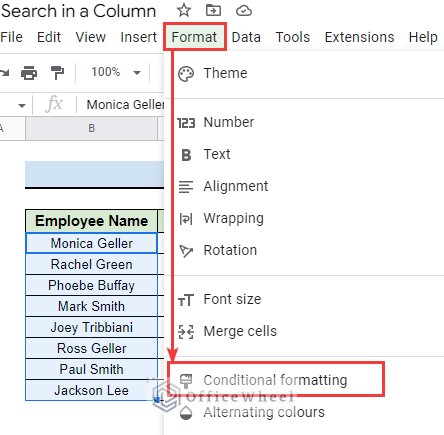
Task: Select the paint format tool
Action: click(57, 73)
